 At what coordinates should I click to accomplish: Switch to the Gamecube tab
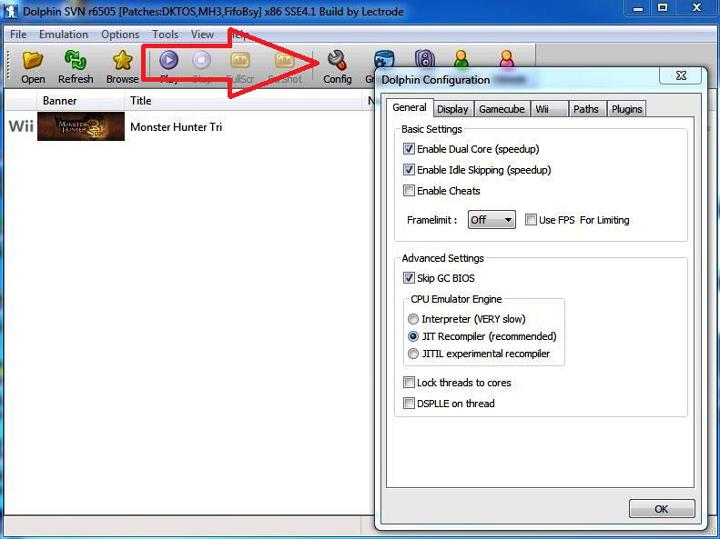point(501,109)
